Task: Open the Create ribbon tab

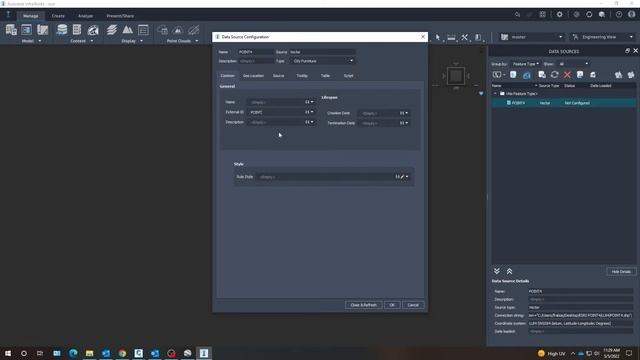Action: 58,16
